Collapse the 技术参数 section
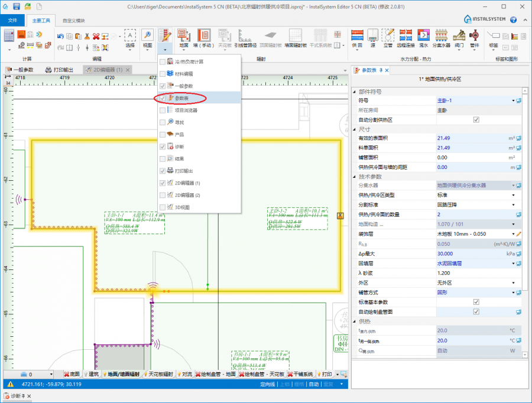532x403 pixels. coord(355,177)
